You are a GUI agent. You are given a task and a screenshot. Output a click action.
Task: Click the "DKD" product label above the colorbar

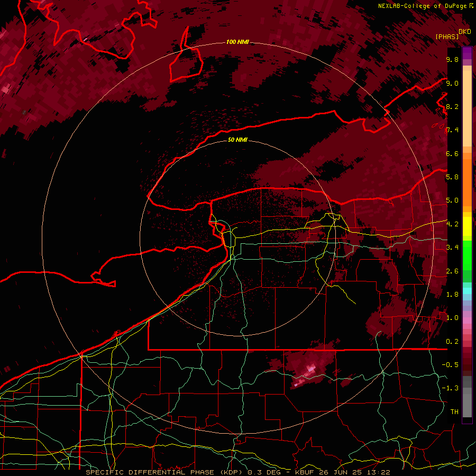(465, 31)
